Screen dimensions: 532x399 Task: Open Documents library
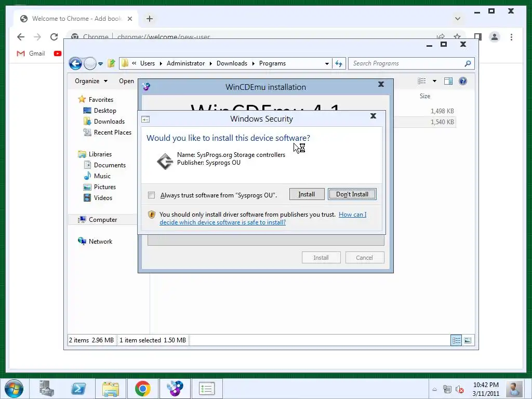(x=110, y=165)
